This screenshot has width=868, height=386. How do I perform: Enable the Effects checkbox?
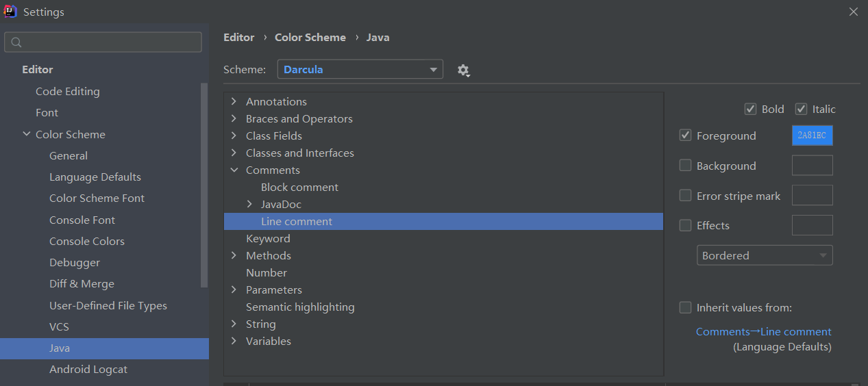(685, 225)
